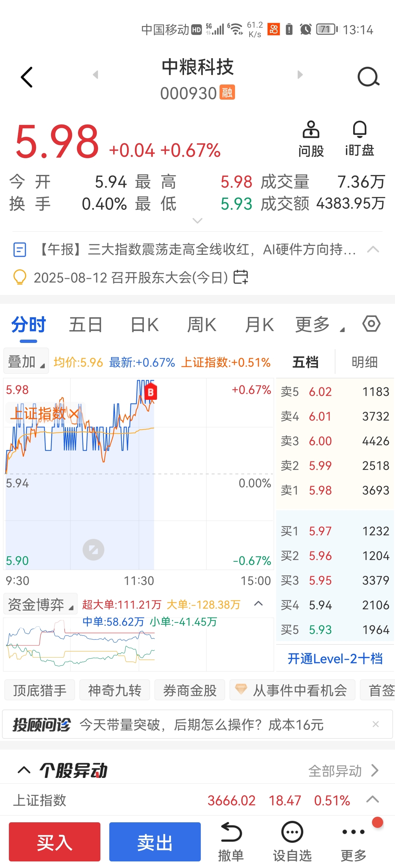
Task: Open the 叠加 overlay dropdown
Action: pos(26,361)
